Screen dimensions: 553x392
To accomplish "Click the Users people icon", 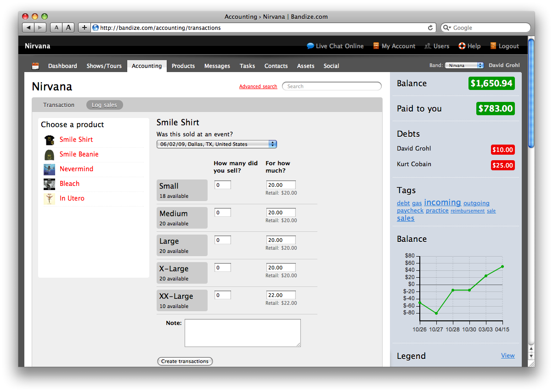I will (x=428, y=46).
